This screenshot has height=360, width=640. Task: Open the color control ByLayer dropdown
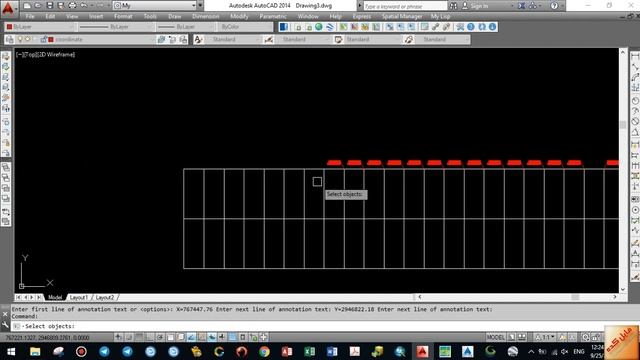(x=40, y=27)
